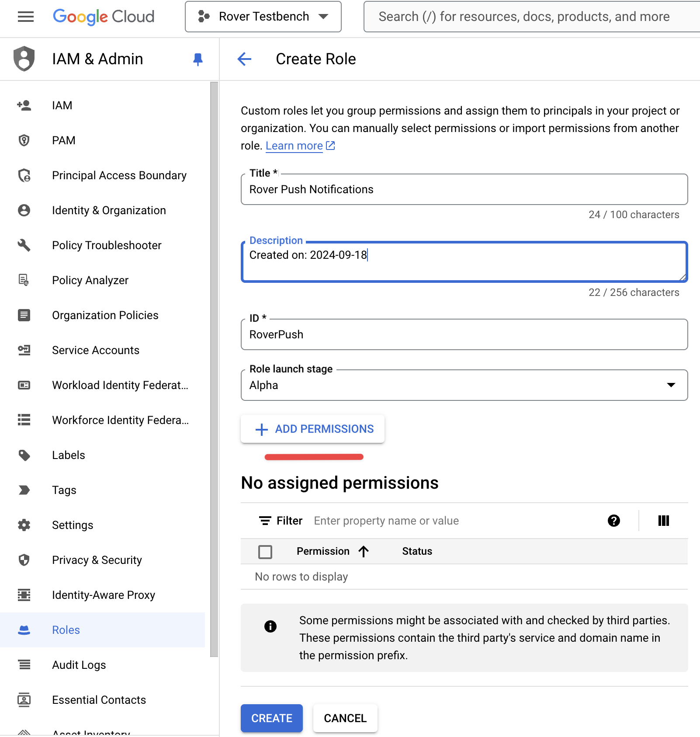700x737 pixels.
Task: Open Identity-Aware Proxy page
Action: (104, 595)
